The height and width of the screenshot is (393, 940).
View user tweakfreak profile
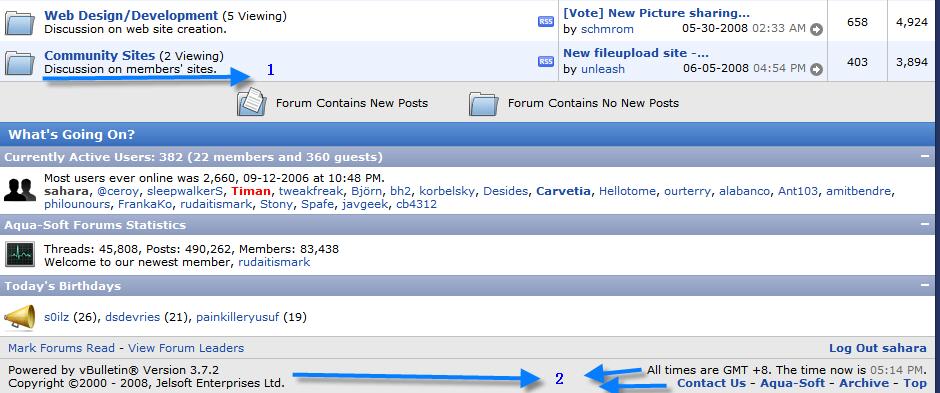coord(311,191)
